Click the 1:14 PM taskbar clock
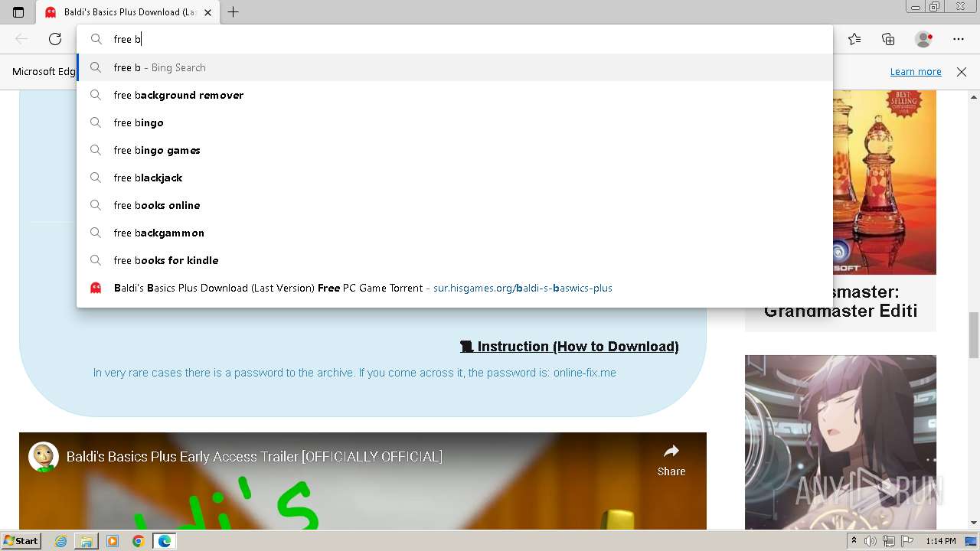980x551 pixels. 941,541
